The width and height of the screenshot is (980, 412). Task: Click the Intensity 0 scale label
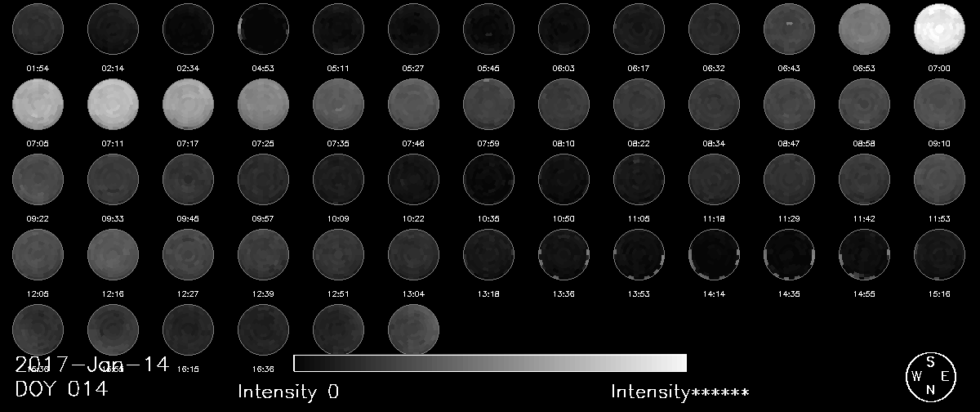point(288,392)
